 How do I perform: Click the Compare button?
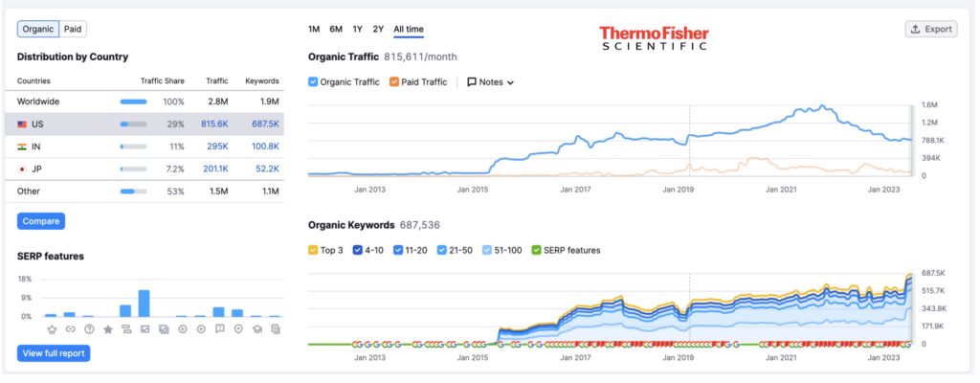pyautogui.click(x=40, y=221)
